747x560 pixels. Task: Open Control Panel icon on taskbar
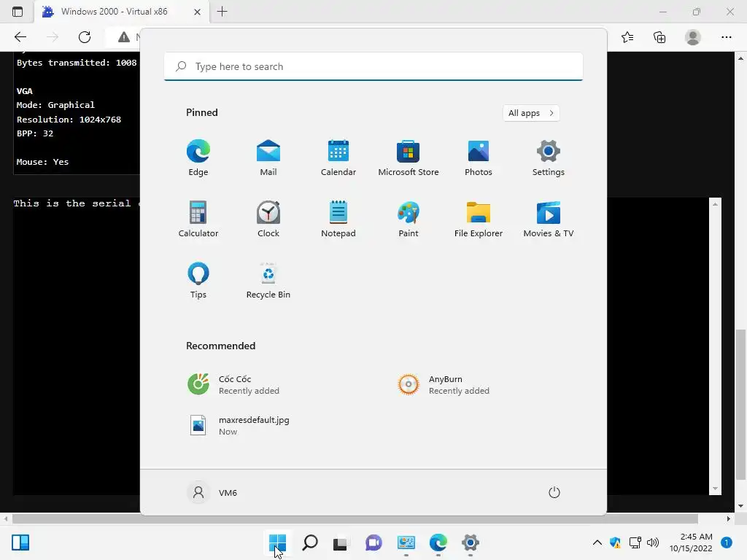tap(406, 542)
